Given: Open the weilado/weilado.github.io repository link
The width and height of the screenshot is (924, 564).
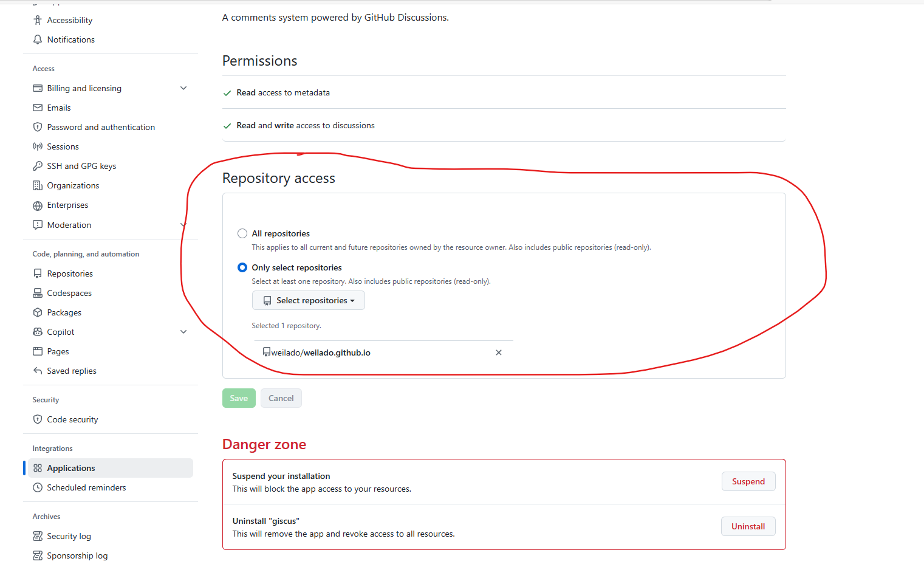Looking at the screenshot, I should [321, 352].
